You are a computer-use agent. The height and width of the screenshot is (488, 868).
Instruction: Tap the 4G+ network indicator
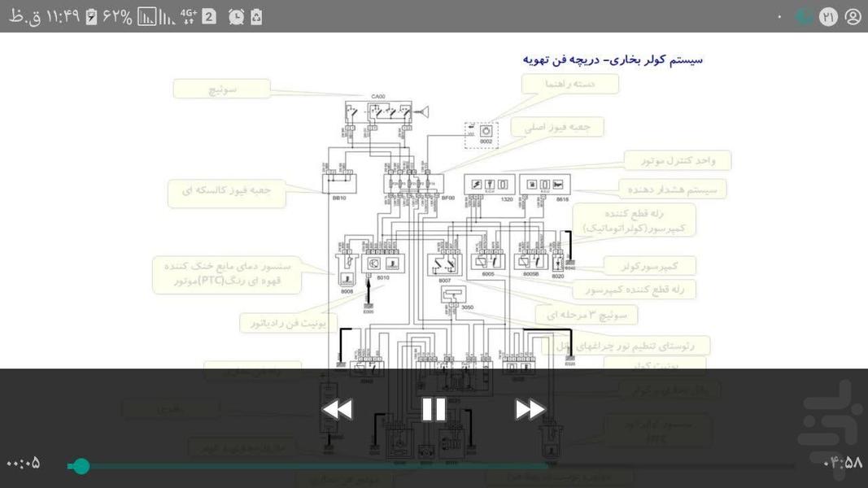click(x=188, y=16)
